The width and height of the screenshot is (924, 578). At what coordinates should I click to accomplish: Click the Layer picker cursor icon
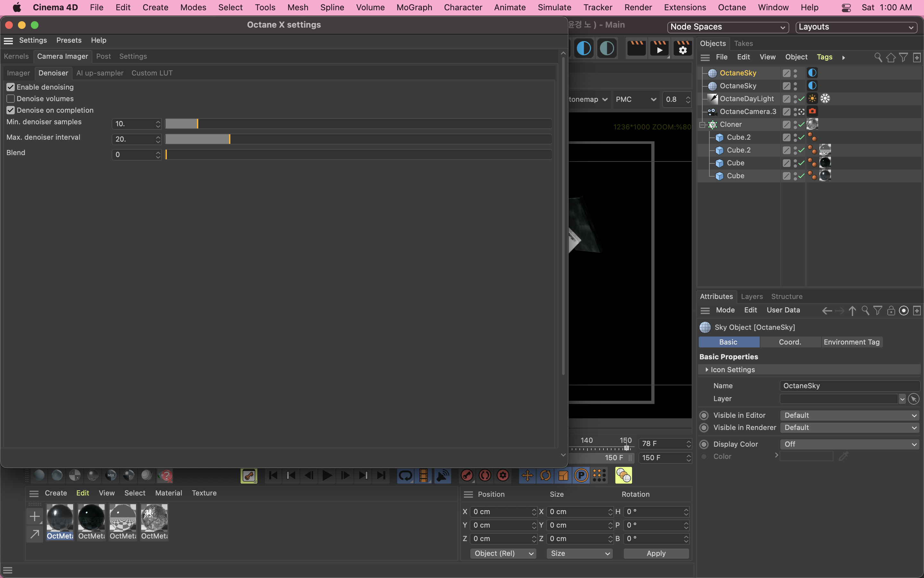[x=914, y=399]
